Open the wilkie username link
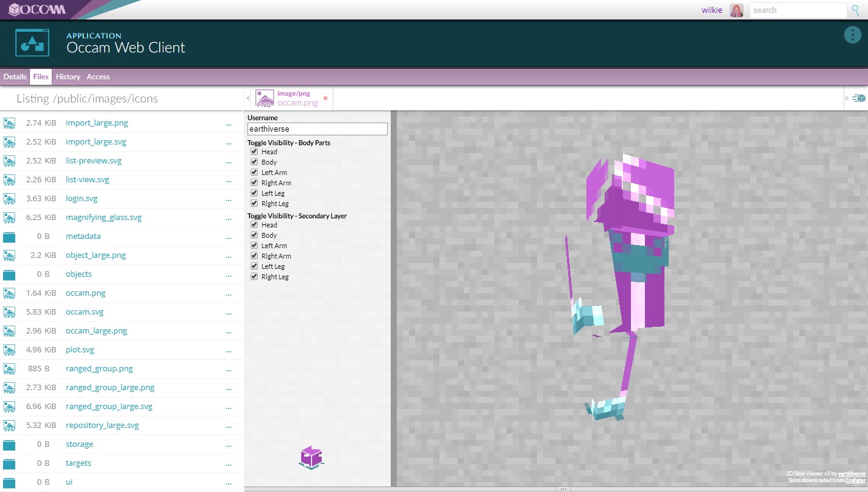868x492 pixels. tap(711, 10)
